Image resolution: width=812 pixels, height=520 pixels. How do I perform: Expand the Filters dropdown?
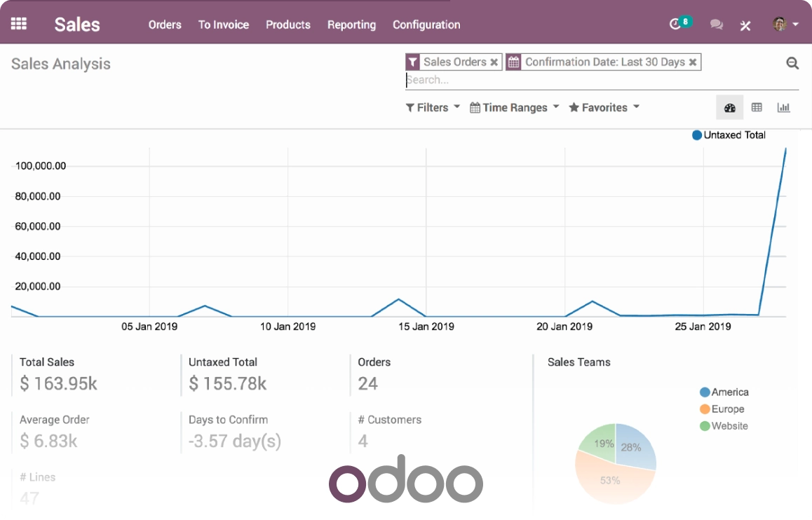click(x=433, y=108)
